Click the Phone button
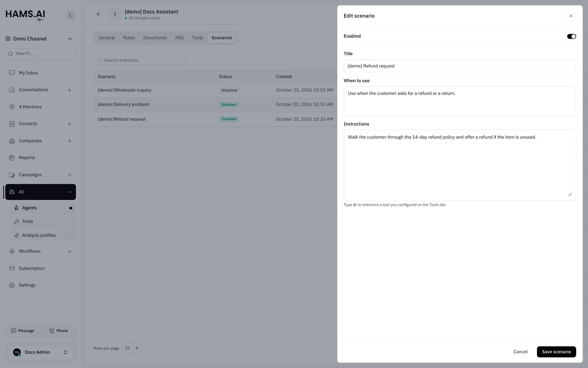Screen dimensions: 588x368 (59, 331)
